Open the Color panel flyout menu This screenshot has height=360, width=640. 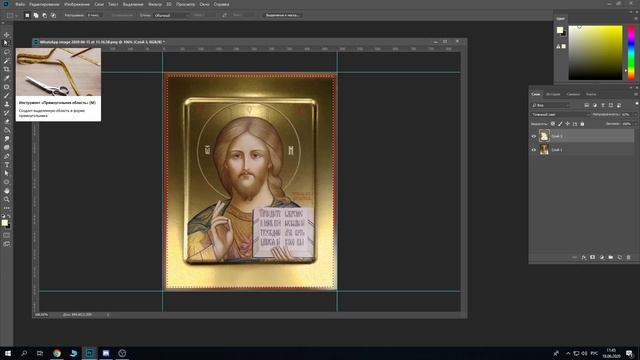coord(635,18)
